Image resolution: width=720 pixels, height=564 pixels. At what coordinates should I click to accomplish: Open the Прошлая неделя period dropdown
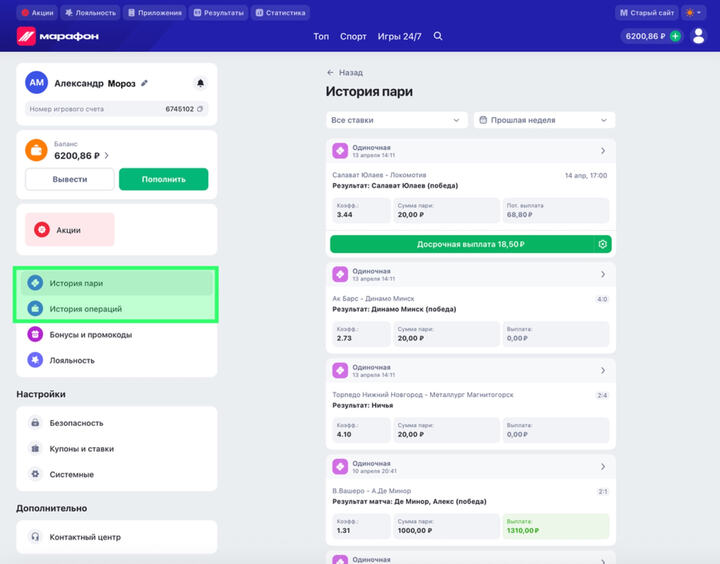[x=545, y=120]
